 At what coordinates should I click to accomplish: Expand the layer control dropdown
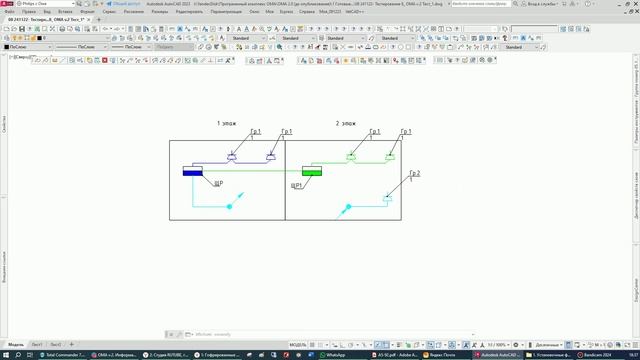pyautogui.click(x=108, y=38)
